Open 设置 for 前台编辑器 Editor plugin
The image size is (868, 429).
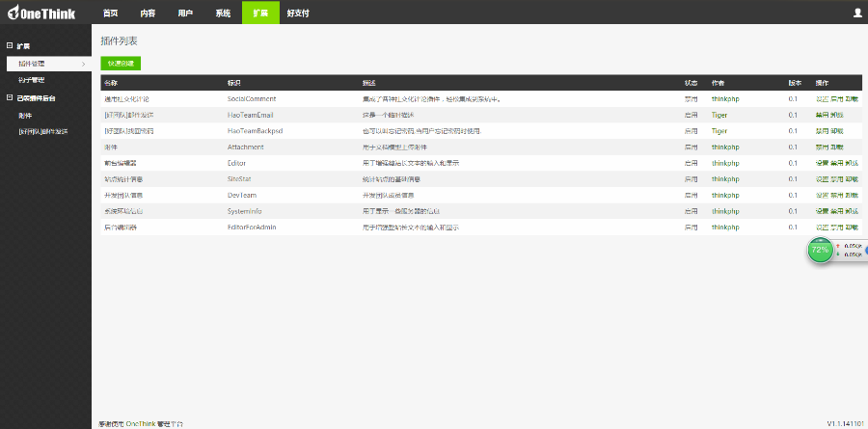tap(822, 163)
